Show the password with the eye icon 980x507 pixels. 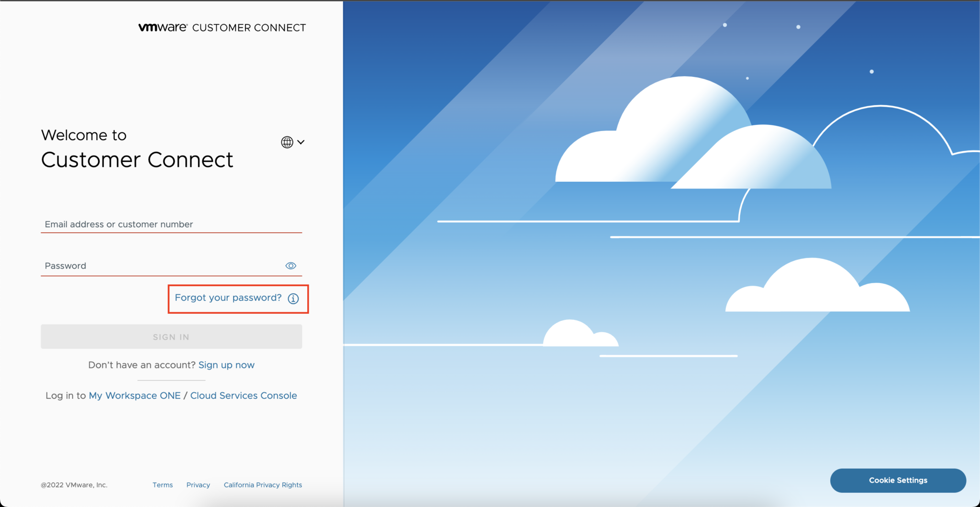tap(291, 265)
